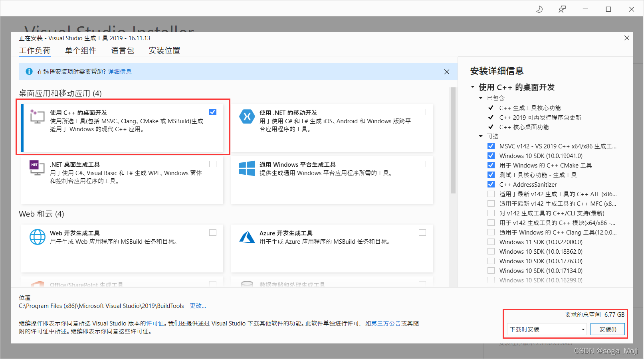This screenshot has height=359, width=644.
Task: Check C++ ATL for v142 build tools
Action: 491,194
